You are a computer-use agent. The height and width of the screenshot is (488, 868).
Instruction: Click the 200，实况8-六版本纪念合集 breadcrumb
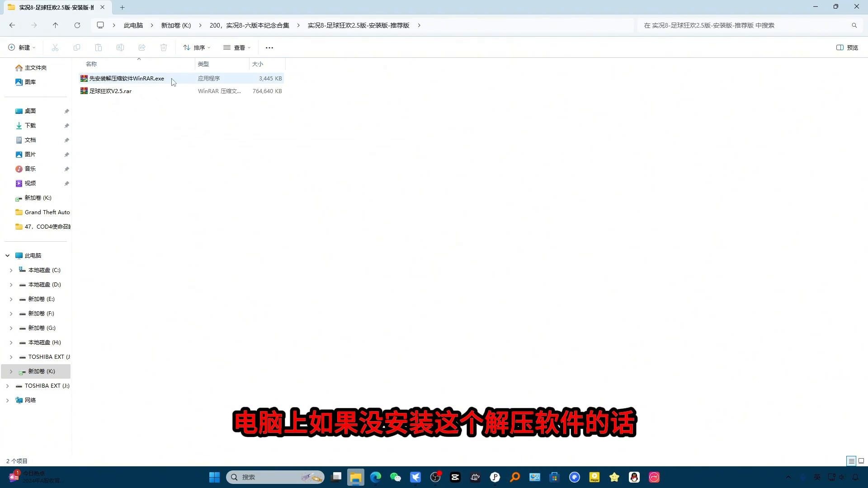pos(249,25)
